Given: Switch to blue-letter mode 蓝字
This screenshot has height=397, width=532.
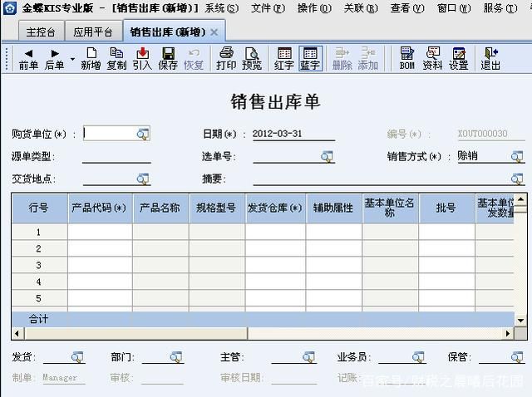Looking at the screenshot, I should pyautogui.click(x=310, y=59).
